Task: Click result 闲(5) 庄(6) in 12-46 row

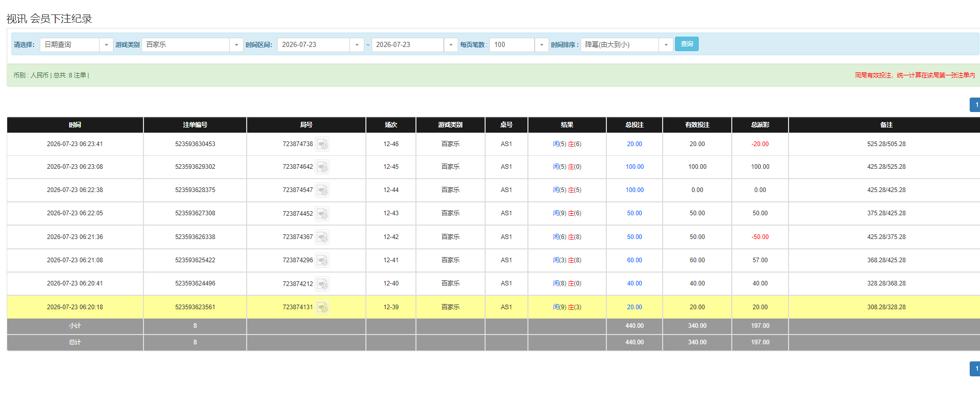Action: [567, 144]
